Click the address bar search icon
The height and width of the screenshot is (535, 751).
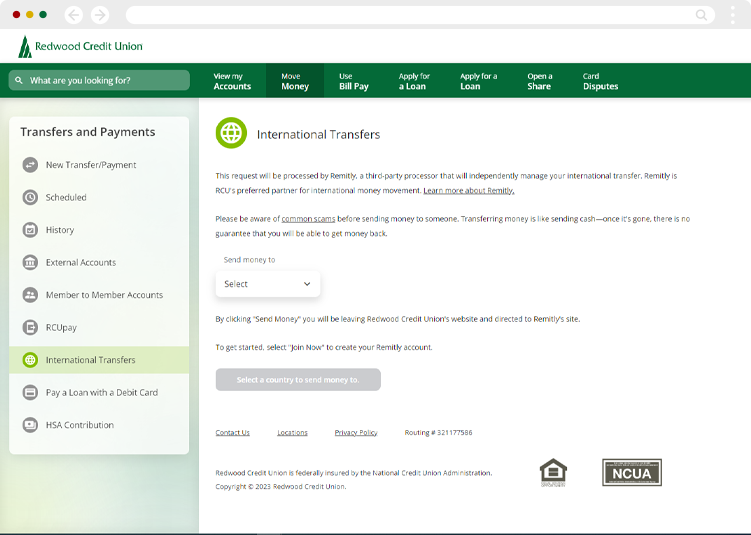701,15
